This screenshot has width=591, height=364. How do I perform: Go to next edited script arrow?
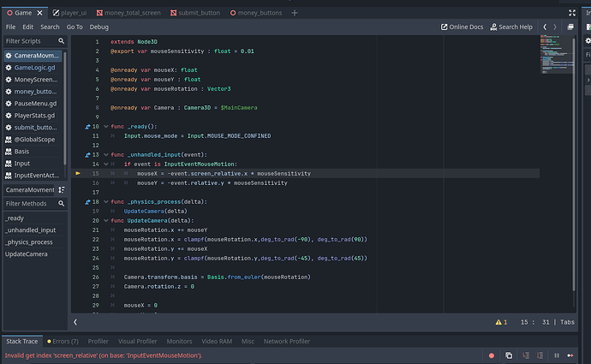(555, 27)
